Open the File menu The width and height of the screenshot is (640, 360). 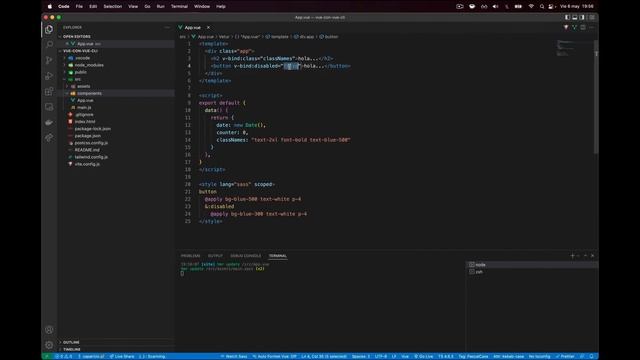click(79, 7)
